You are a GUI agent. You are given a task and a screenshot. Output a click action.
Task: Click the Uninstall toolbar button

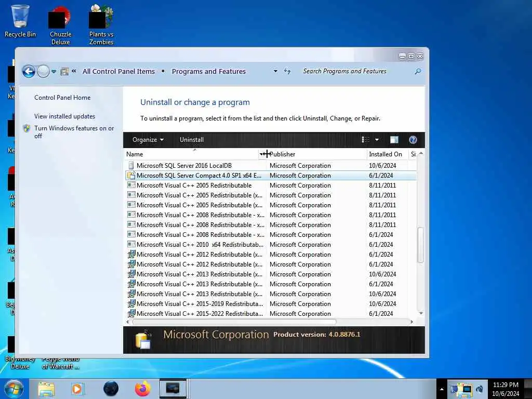192,140
